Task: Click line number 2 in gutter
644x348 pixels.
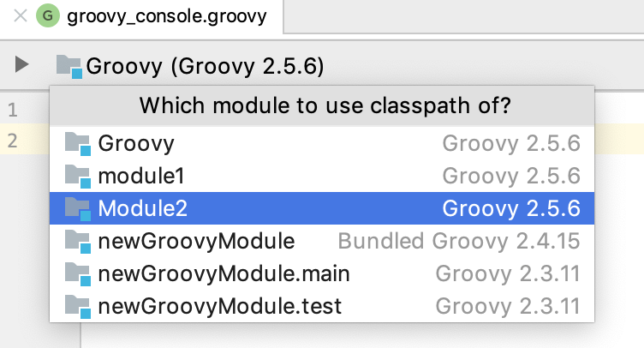Action: (x=12, y=140)
